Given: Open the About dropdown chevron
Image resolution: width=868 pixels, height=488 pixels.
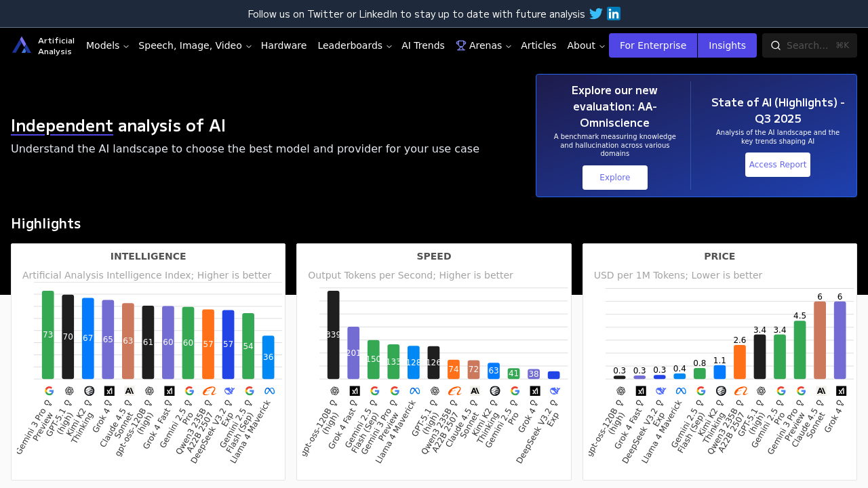Looking at the screenshot, I should point(601,45).
